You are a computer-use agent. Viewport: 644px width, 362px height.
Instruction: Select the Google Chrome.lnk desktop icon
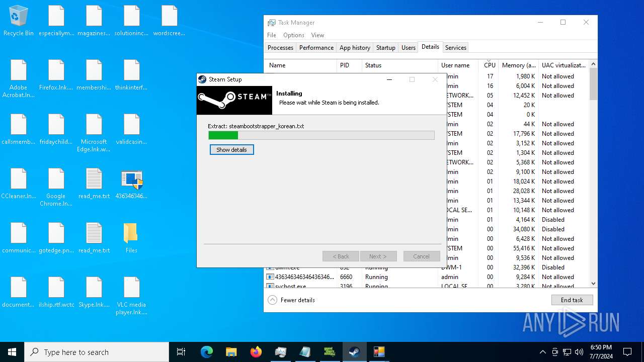pos(56,188)
